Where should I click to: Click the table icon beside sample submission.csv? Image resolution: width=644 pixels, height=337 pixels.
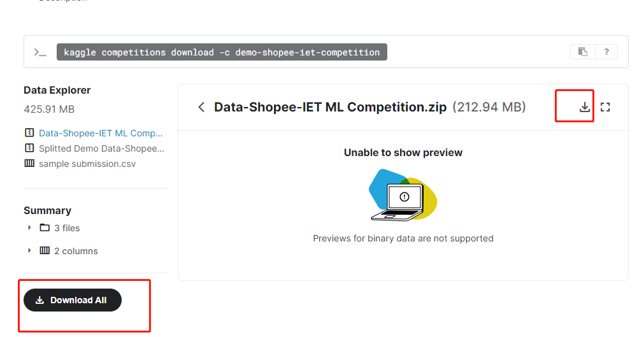coord(29,164)
